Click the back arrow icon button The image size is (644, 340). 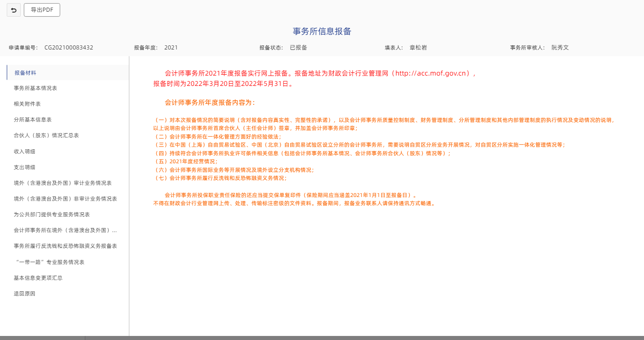(x=13, y=10)
